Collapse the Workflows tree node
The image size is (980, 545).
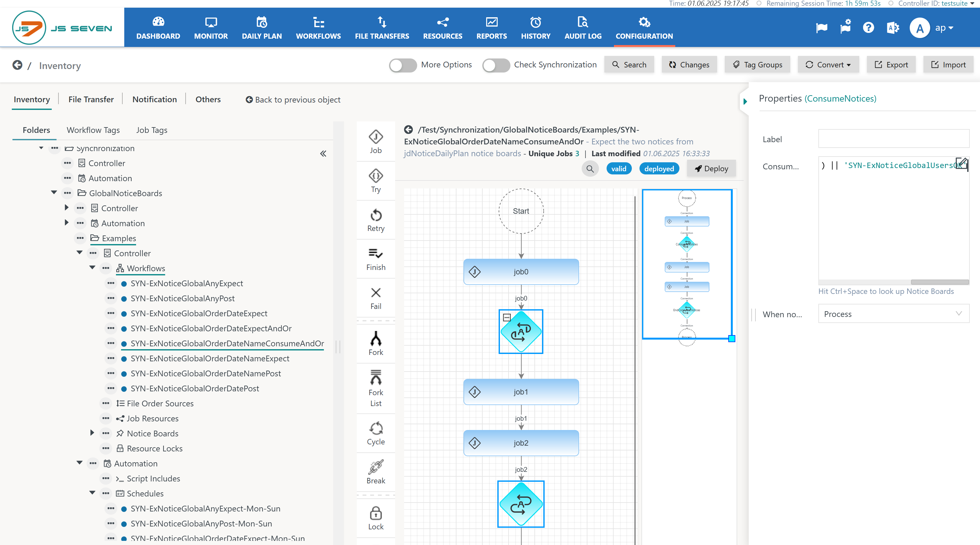92,268
